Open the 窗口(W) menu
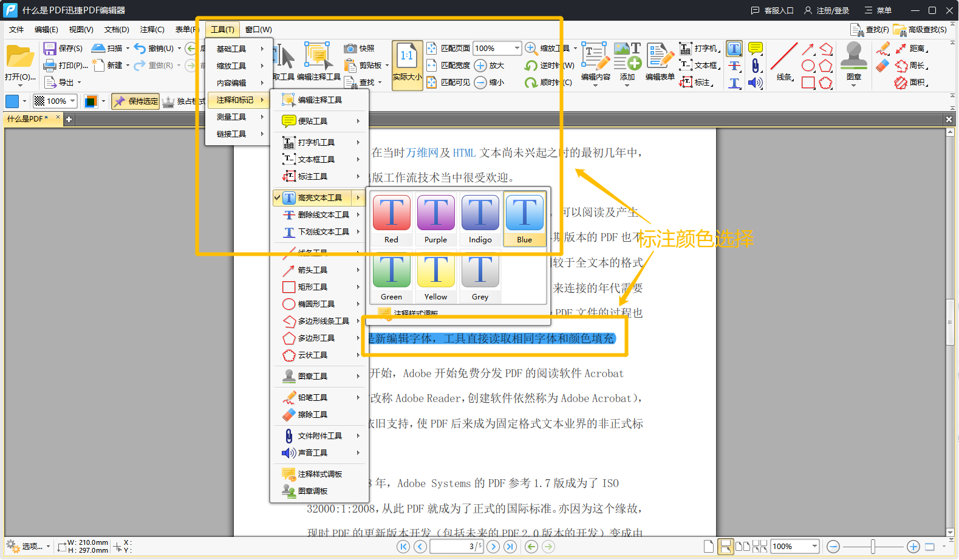 (x=258, y=29)
